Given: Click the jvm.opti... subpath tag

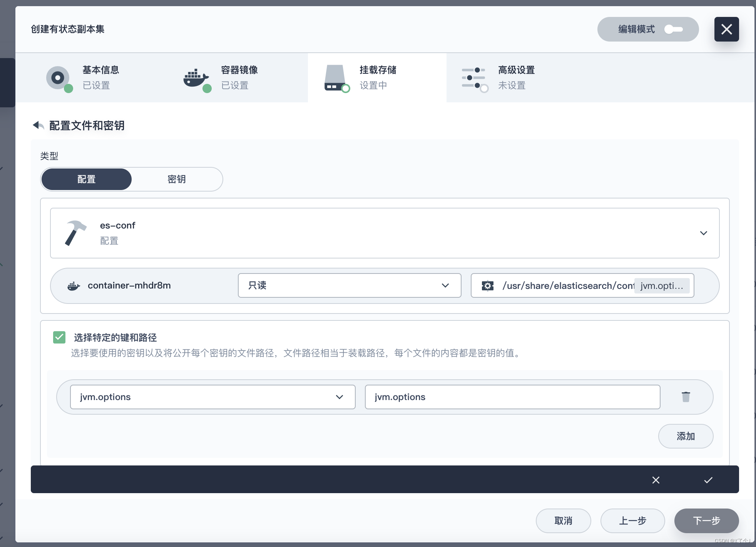Looking at the screenshot, I should point(662,286).
